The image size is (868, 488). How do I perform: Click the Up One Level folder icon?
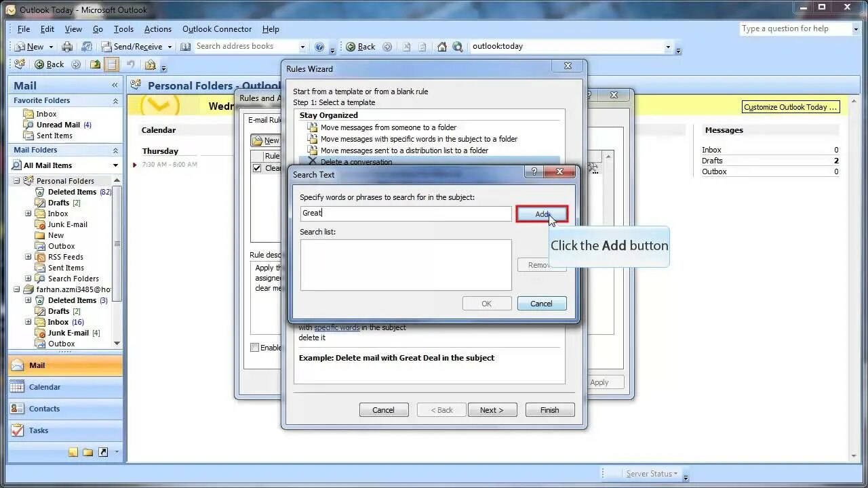click(96, 64)
